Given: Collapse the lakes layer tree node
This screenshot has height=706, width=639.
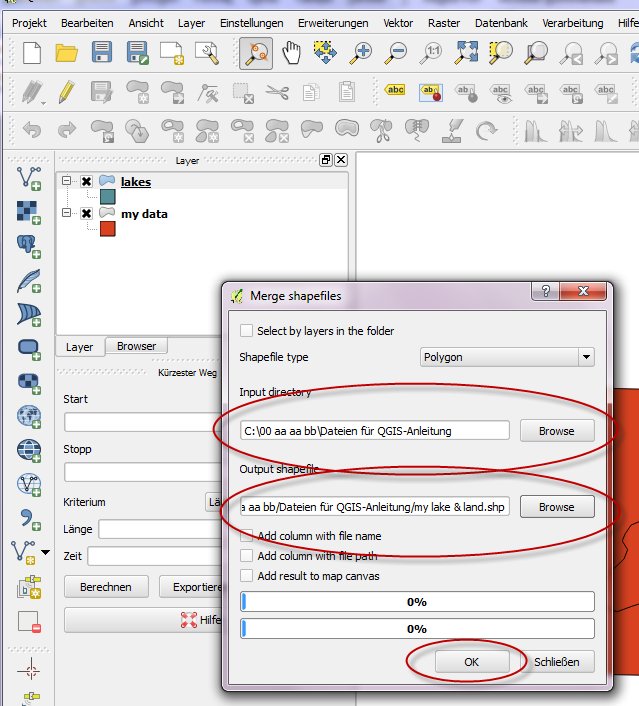Looking at the screenshot, I should tap(67, 182).
